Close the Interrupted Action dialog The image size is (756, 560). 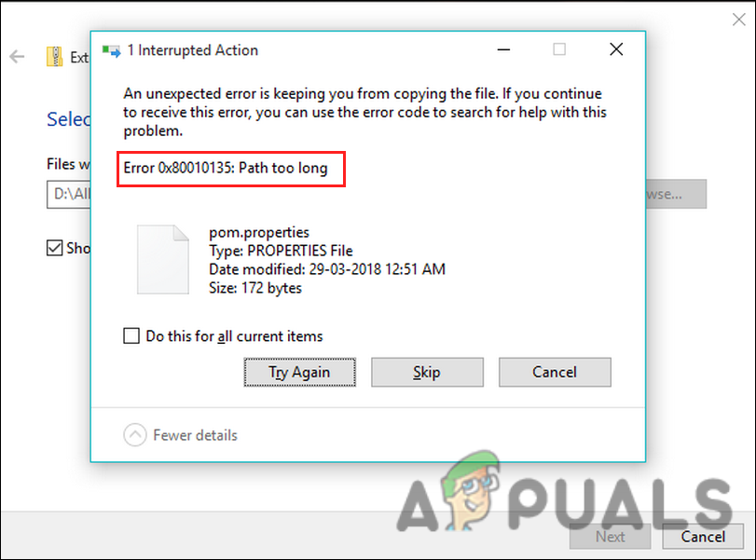[x=616, y=49]
